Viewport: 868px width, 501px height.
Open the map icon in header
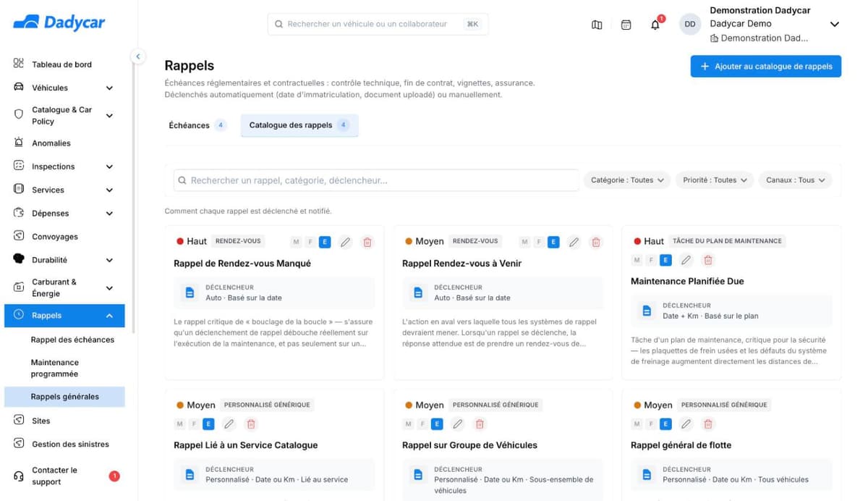point(597,25)
